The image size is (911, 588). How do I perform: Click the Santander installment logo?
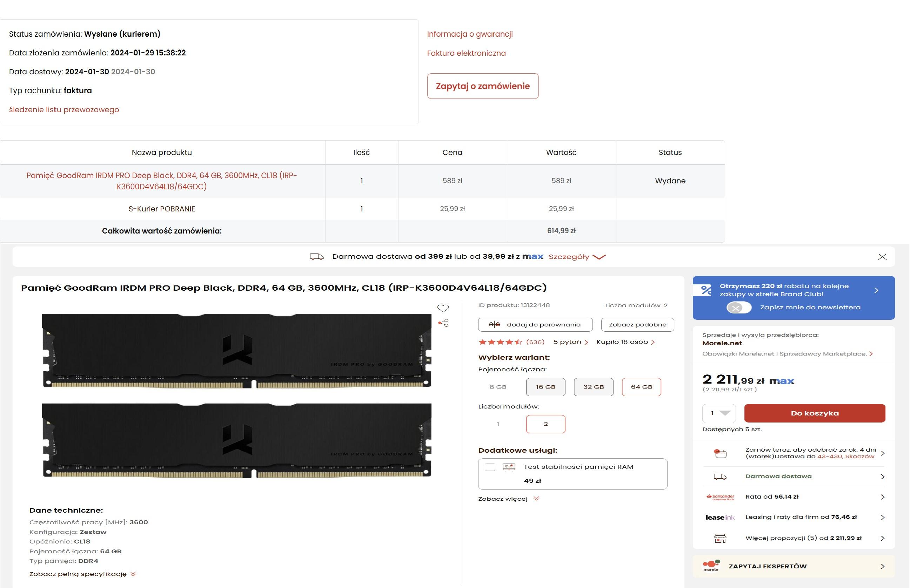pos(720,497)
